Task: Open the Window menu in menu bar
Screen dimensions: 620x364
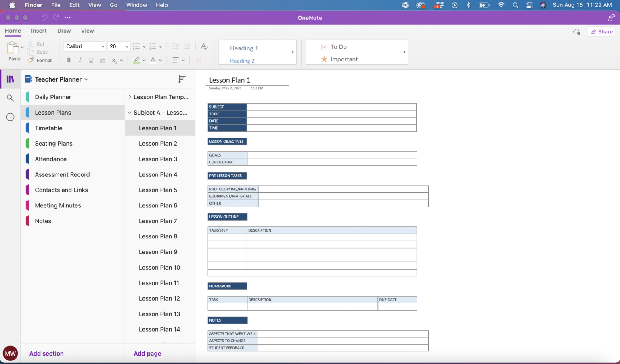Action: click(x=136, y=5)
